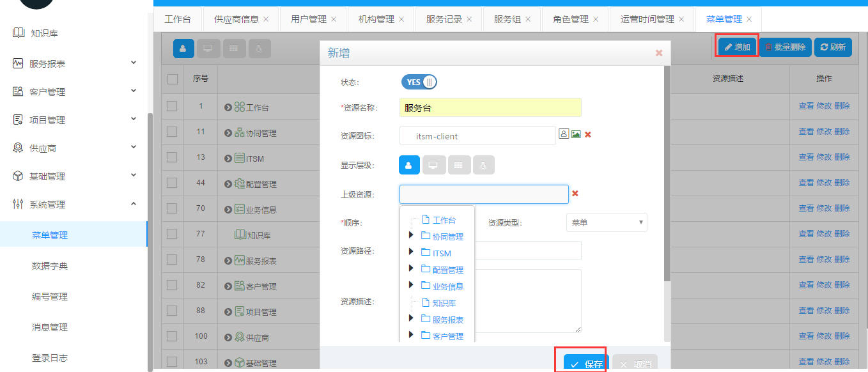Click inside the 上级资源 input field

(484, 194)
